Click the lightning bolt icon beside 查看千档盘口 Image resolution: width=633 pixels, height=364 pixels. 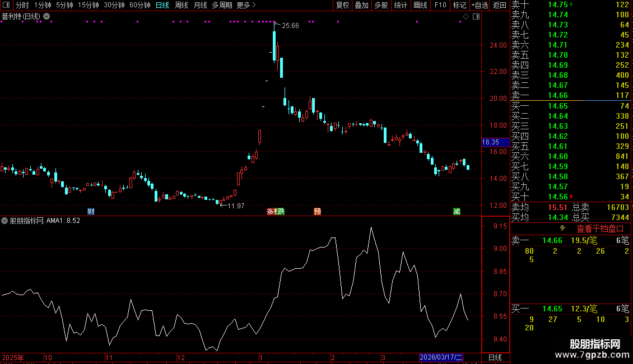click(x=562, y=228)
